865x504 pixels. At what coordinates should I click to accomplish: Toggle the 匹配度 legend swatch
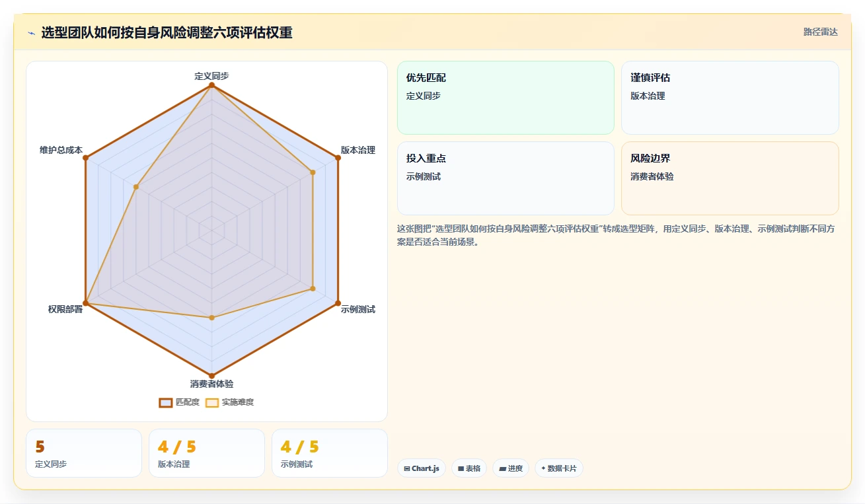click(166, 402)
